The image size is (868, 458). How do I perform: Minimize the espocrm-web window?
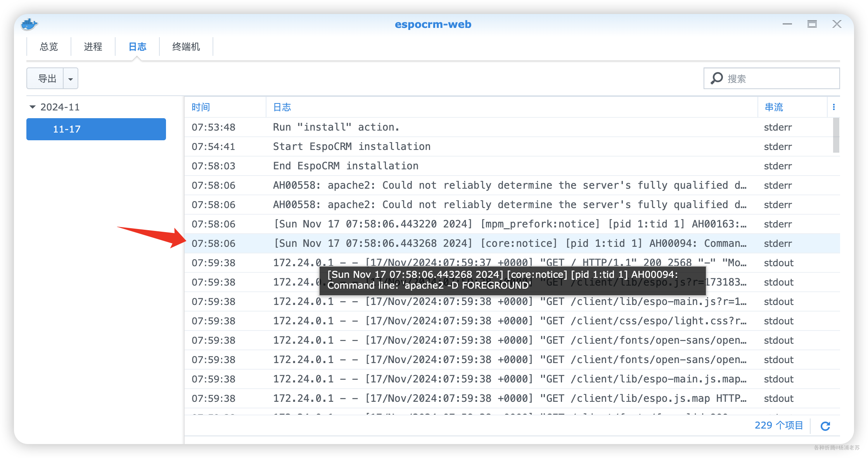click(x=787, y=24)
